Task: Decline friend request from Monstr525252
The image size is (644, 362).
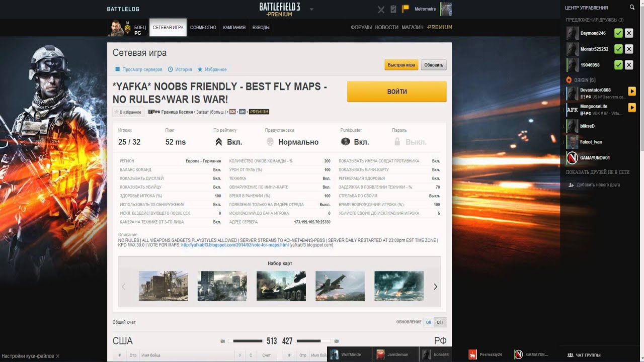Action: tap(629, 49)
